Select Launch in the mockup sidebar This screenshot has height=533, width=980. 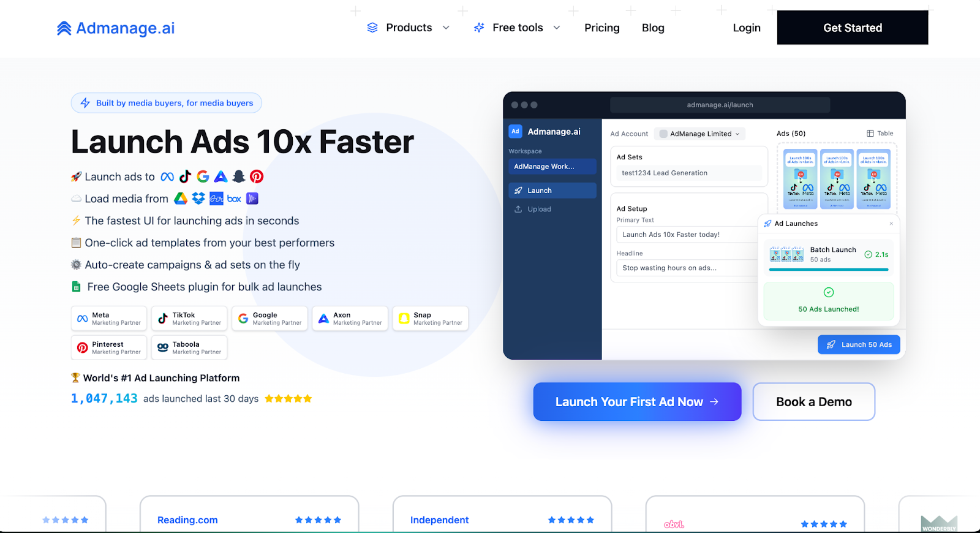pos(552,191)
